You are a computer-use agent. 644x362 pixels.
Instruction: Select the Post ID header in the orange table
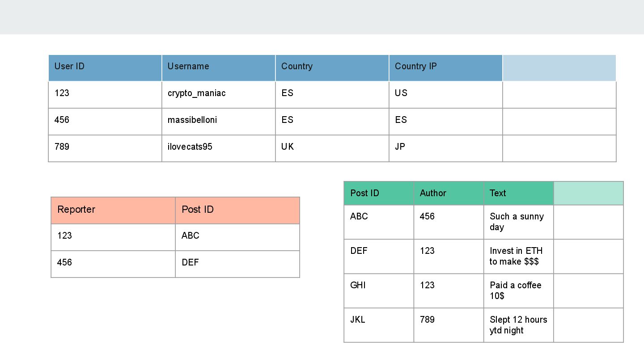(x=237, y=210)
